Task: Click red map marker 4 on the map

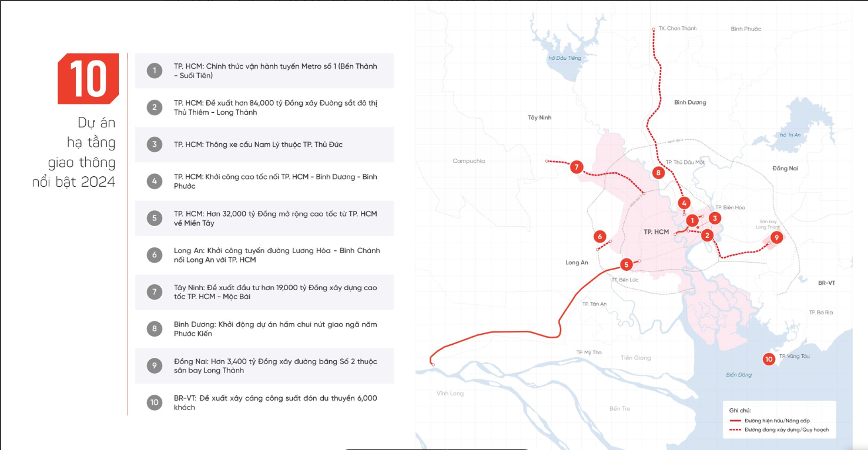Action: 683,203
